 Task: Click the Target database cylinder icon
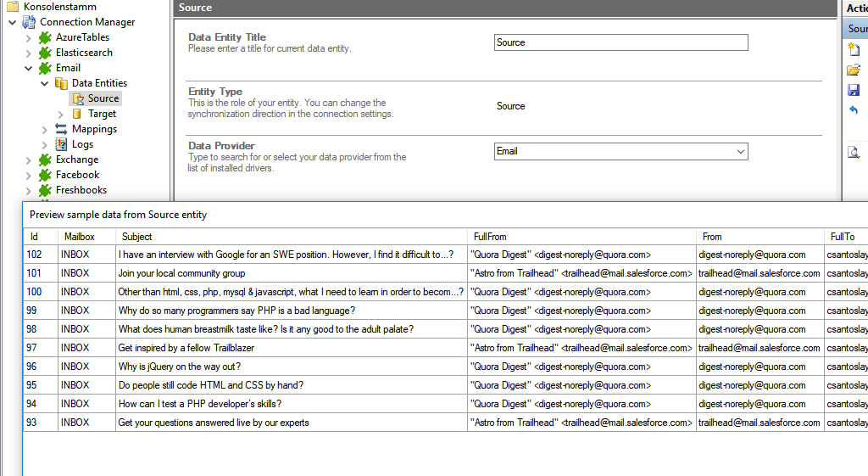pos(77,114)
